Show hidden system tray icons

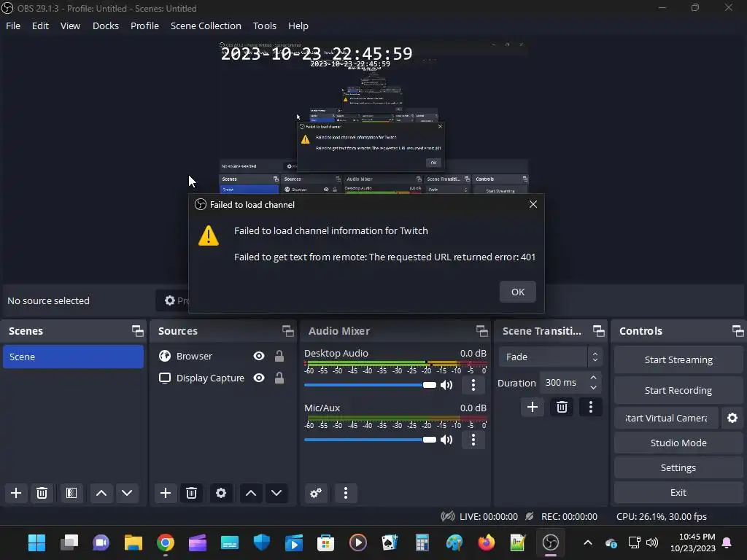click(x=588, y=542)
